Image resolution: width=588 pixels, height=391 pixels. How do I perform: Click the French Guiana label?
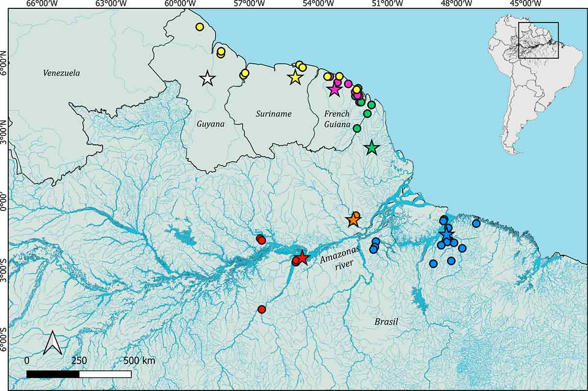(337, 119)
